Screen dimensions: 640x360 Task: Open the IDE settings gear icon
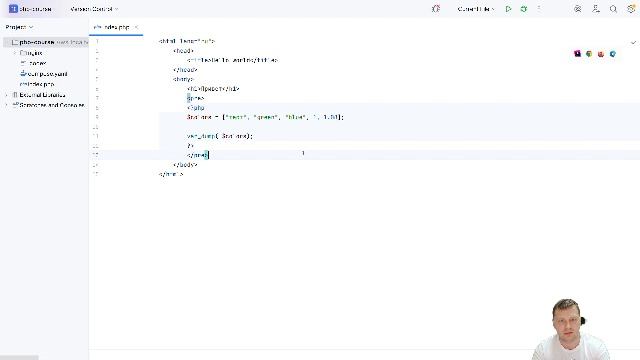(631, 9)
